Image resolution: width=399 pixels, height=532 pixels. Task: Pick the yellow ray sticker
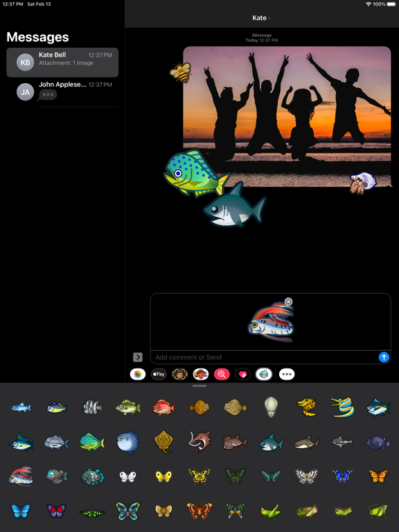click(x=163, y=442)
